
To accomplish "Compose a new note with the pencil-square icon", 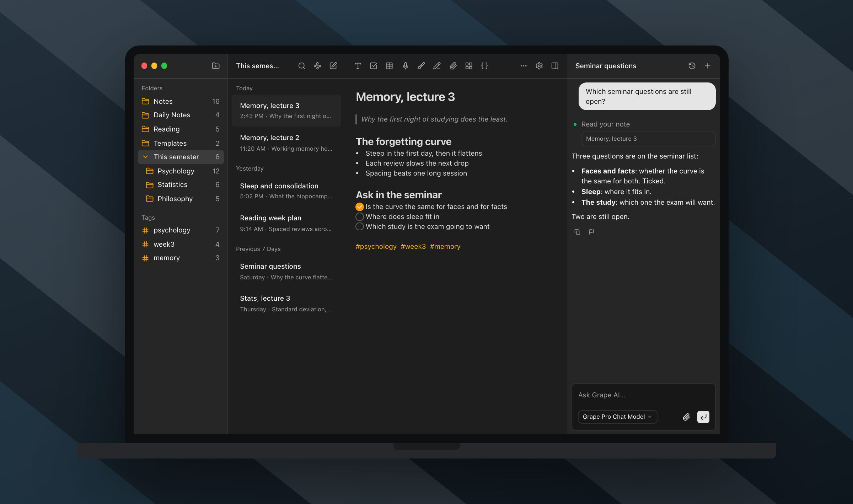I will [333, 66].
